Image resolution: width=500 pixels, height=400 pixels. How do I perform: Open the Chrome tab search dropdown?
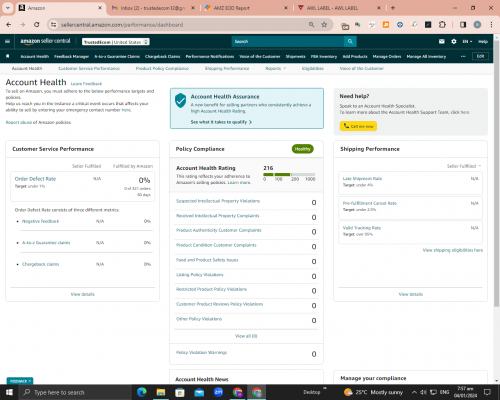tap(7, 8)
